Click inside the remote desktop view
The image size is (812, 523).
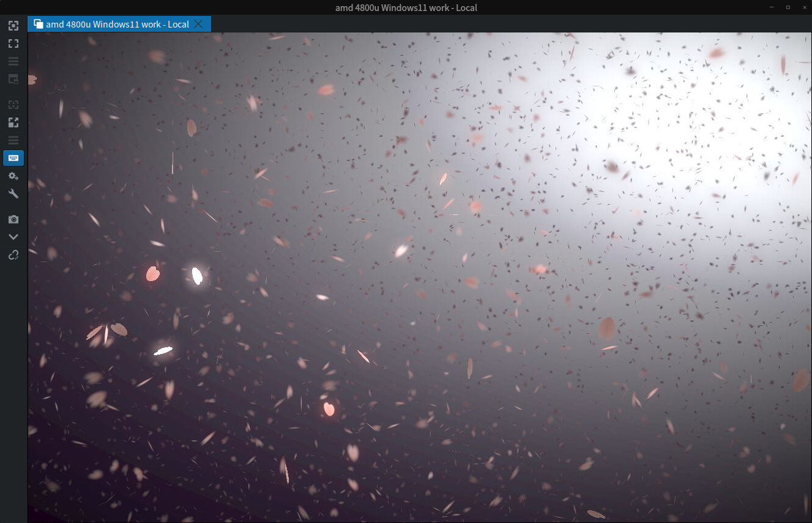(x=420, y=277)
